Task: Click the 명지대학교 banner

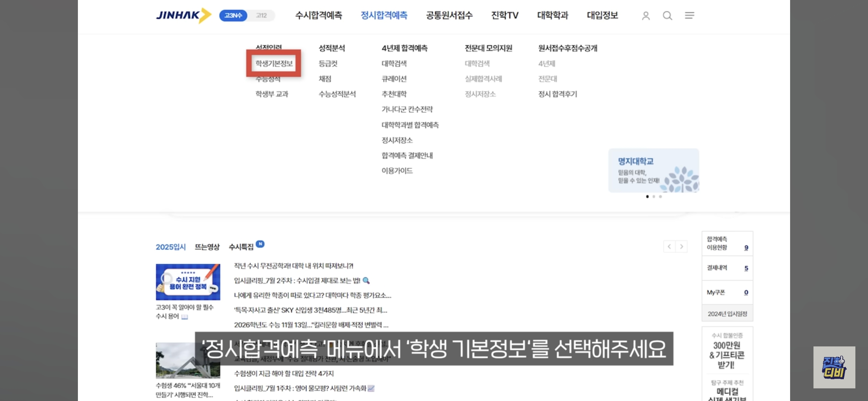Action: point(653,171)
